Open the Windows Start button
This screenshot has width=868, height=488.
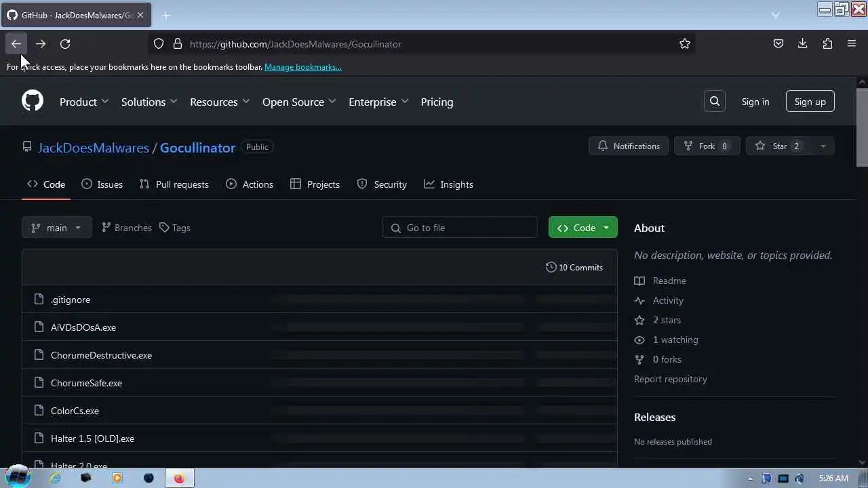pyautogui.click(x=18, y=477)
